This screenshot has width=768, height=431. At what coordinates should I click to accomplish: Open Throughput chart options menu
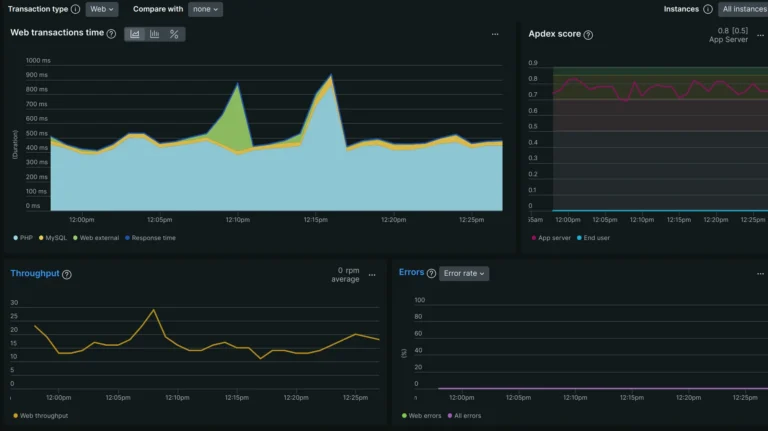click(x=372, y=275)
